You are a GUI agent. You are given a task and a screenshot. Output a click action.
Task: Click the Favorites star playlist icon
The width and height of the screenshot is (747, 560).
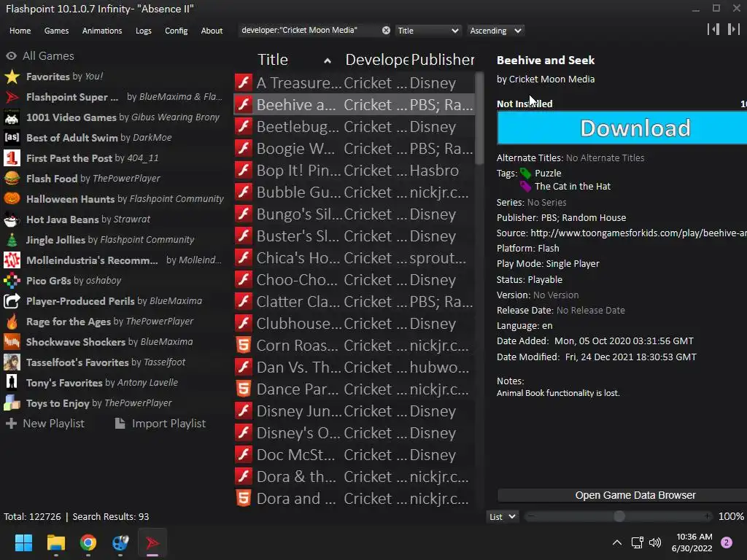[12, 76]
